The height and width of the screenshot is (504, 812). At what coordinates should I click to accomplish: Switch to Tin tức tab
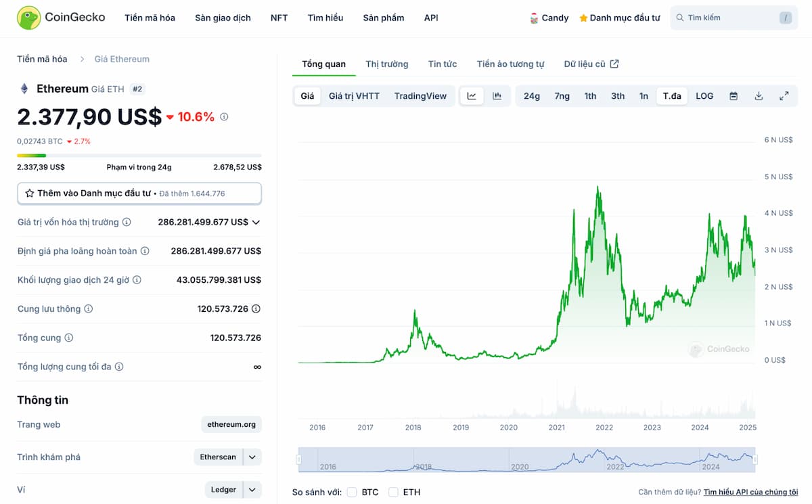pos(443,64)
